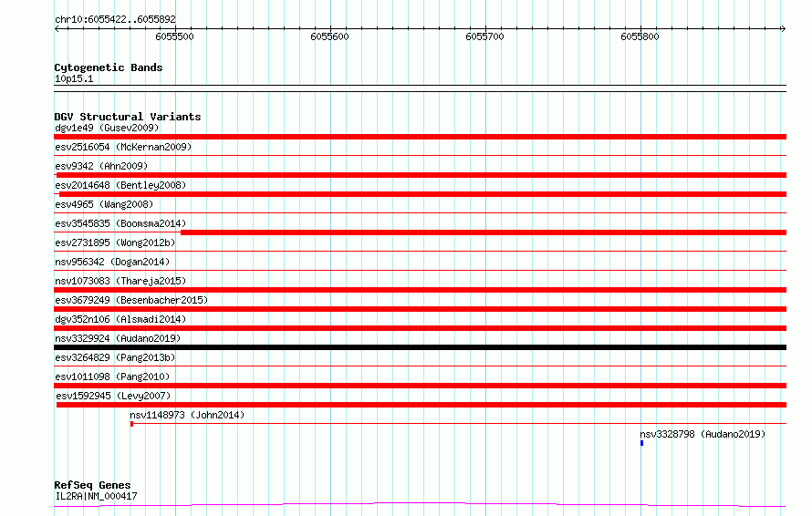Select nsv1073083 (Thareja2015) label

point(120,281)
